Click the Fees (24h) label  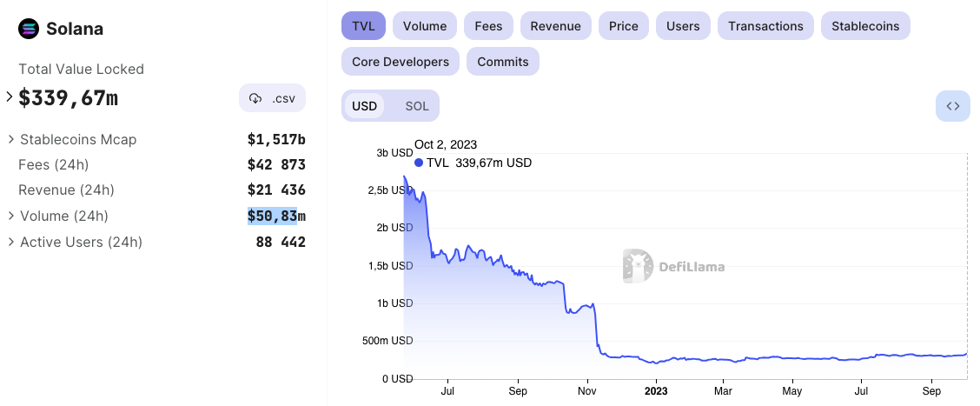click(x=54, y=164)
